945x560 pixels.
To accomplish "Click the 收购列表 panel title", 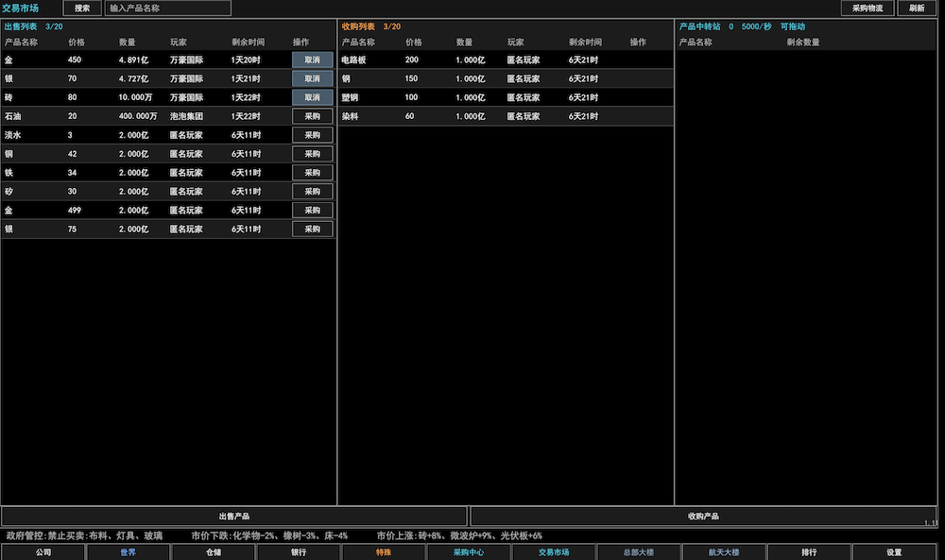I will [x=358, y=26].
